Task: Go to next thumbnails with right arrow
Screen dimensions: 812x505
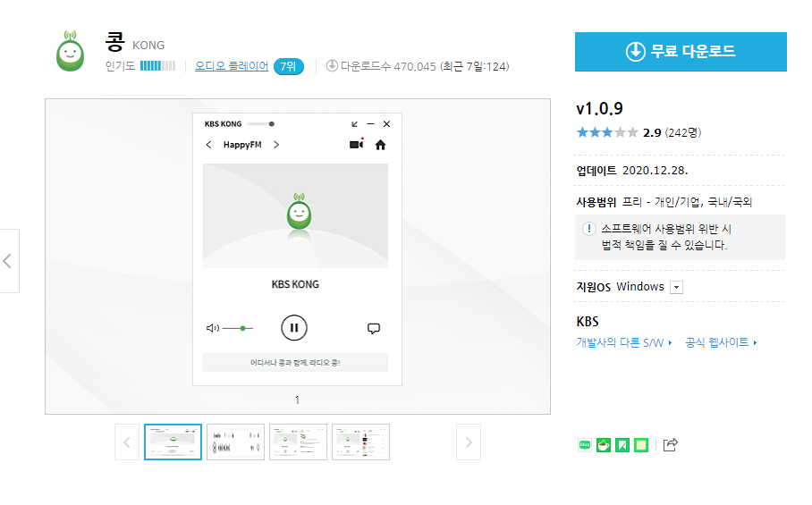Action: [469, 442]
